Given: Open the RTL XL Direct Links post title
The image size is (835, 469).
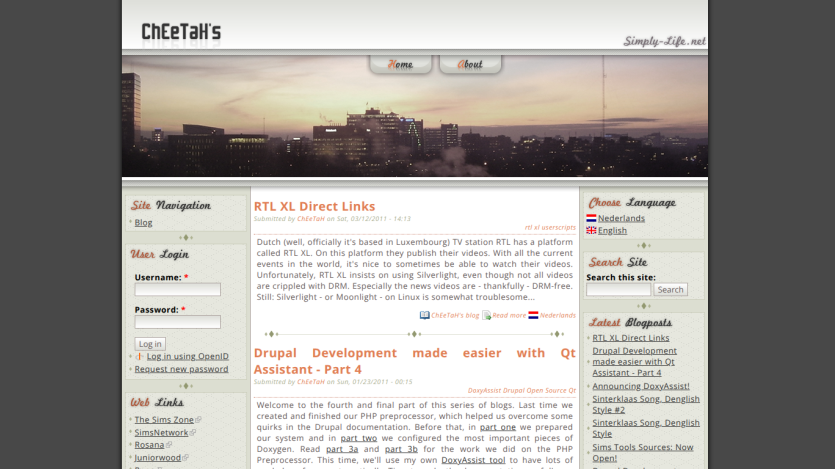Looking at the screenshot, I should (314, 207).
